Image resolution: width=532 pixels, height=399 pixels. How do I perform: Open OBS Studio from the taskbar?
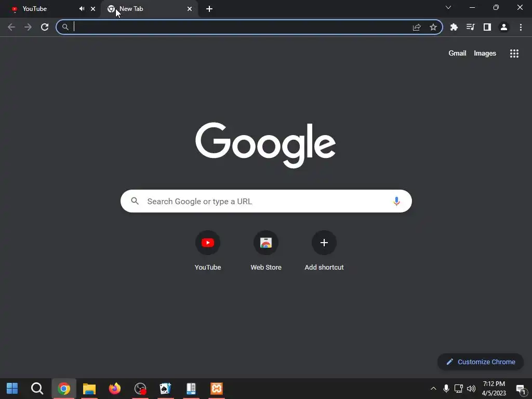click(140, 389)
